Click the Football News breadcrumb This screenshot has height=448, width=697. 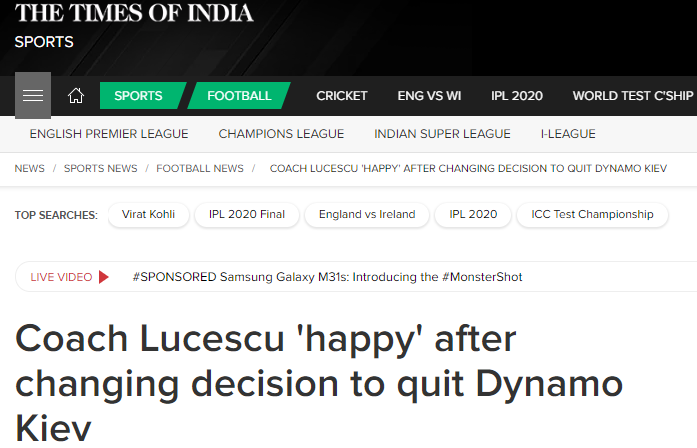(200, 168)
